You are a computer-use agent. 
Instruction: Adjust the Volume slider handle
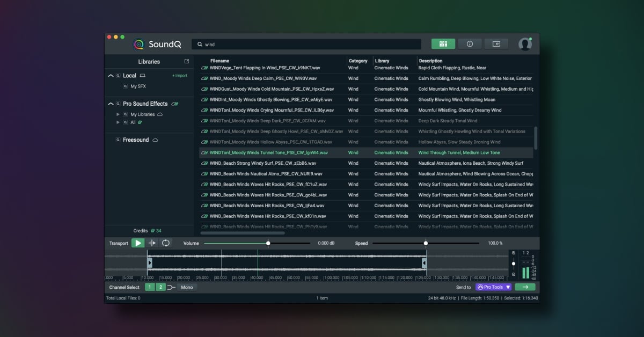click(268, 243)
